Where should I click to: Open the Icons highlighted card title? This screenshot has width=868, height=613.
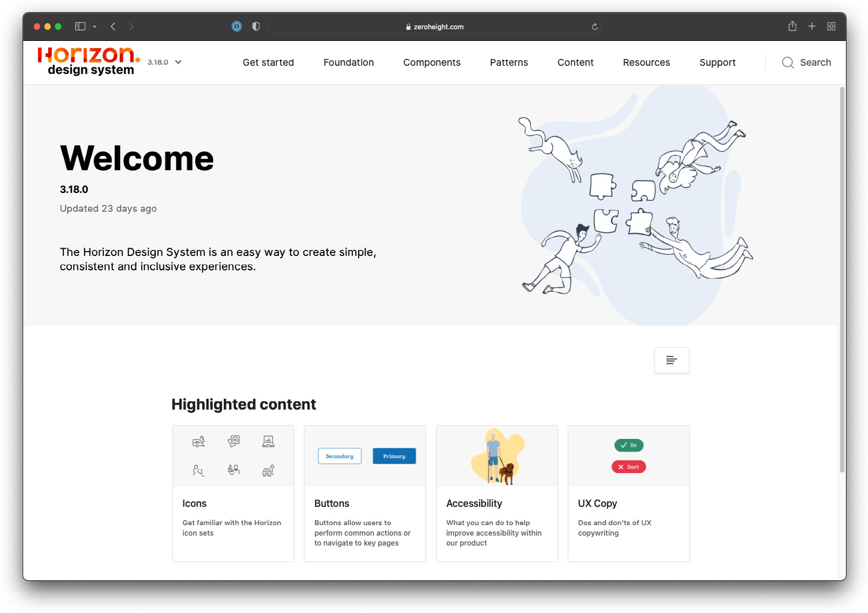tap(194, 504)
